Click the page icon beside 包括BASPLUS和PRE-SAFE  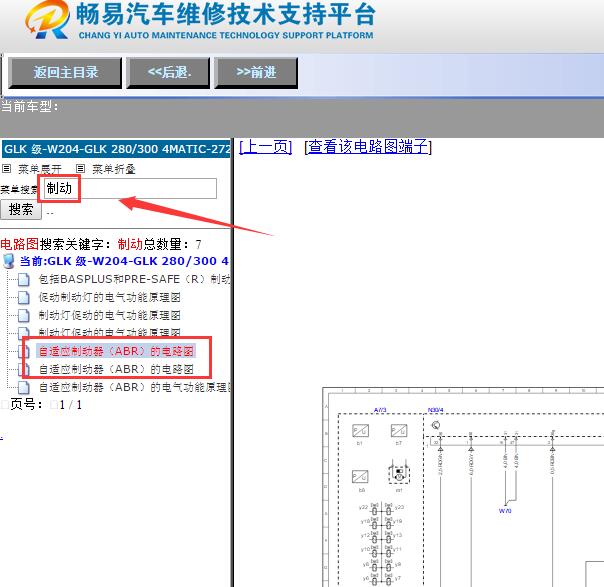coord(23,280)
